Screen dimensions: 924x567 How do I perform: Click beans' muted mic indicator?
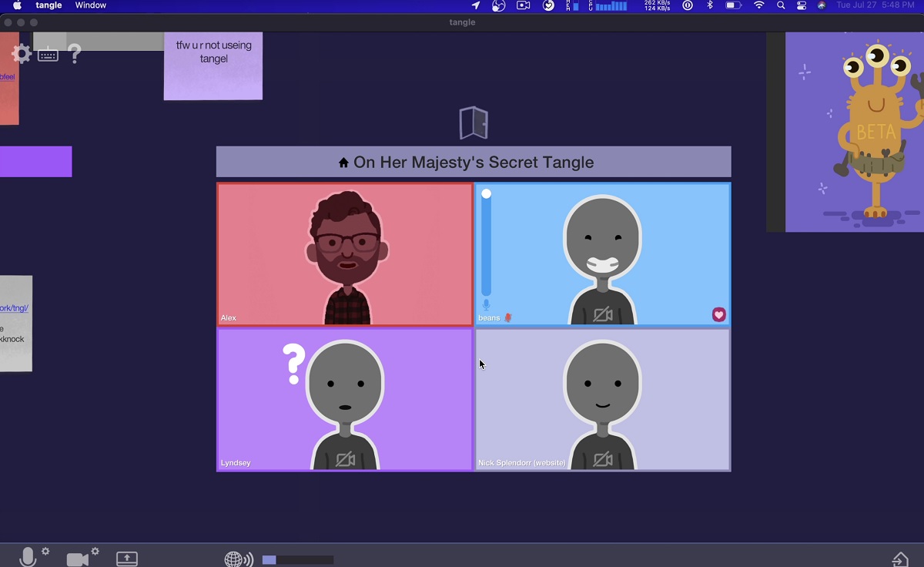(x=508, y=317)
